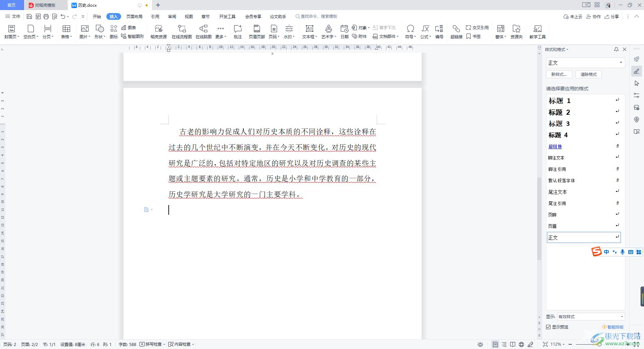This screenshot has height=349, width=644.
Task: Insert a 公式 formula
Action: (425, 32)
